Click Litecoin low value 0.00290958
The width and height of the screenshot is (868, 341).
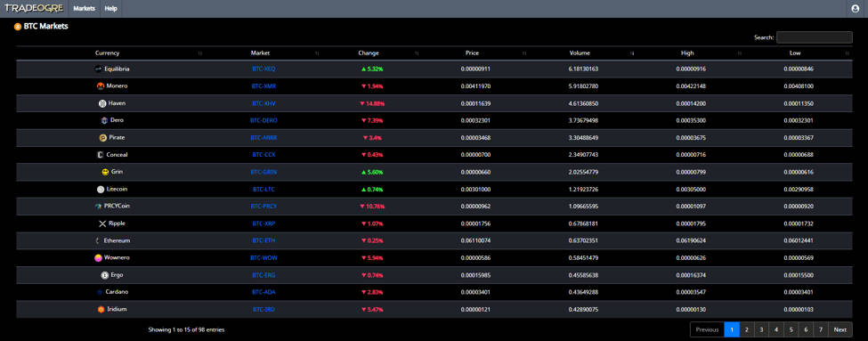[799, 190]
